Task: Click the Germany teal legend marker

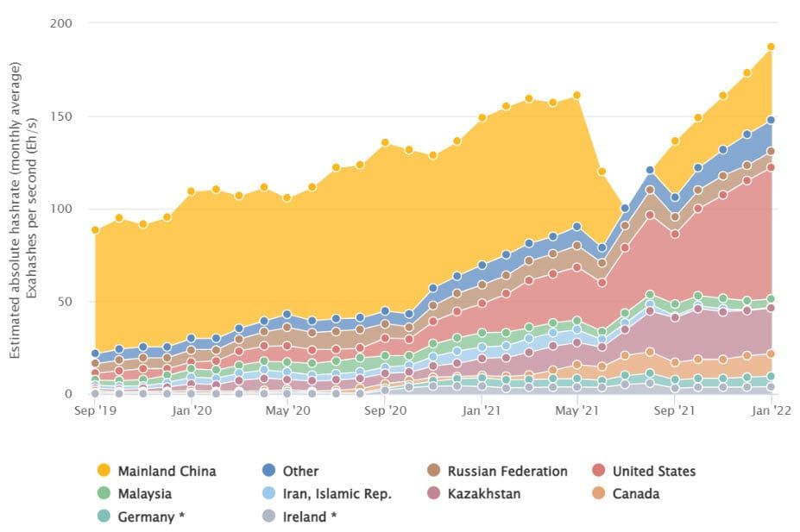Action: tap(104, 516)
